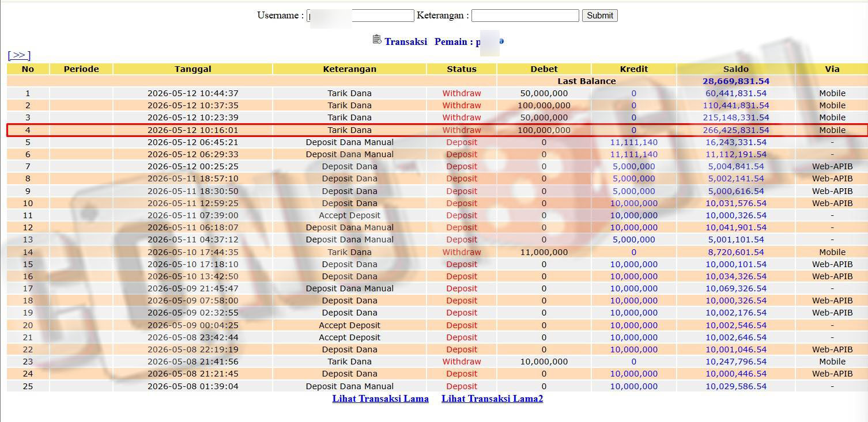Image resolution: width=868 pixels, height=422 pixels.
Task: Select the highlighted row 4 Withdraw status
Action: [x=462, y=130]
